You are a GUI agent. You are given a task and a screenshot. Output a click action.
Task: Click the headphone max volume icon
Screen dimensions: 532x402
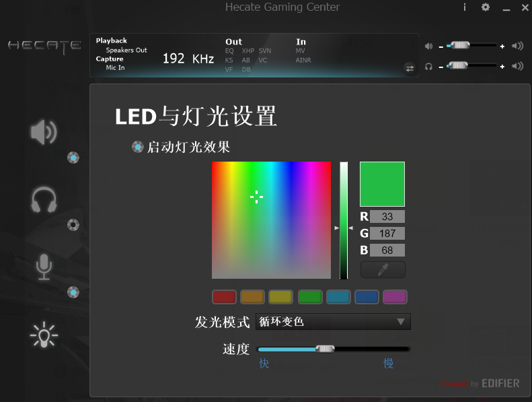click(517, 66)
